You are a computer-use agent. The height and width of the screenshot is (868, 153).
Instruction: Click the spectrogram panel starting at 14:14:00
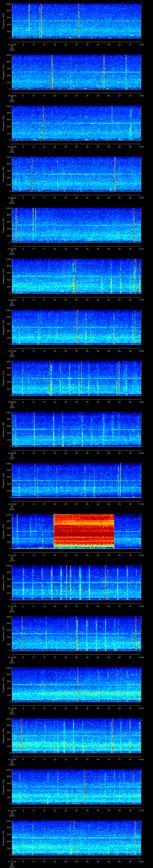pyautogui.click(x=76, y=685)
